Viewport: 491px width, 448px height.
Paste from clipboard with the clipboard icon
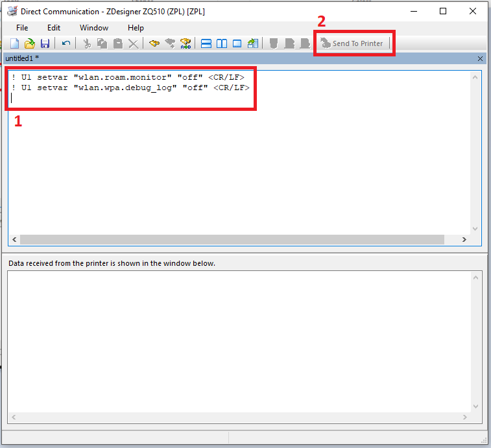118,43
